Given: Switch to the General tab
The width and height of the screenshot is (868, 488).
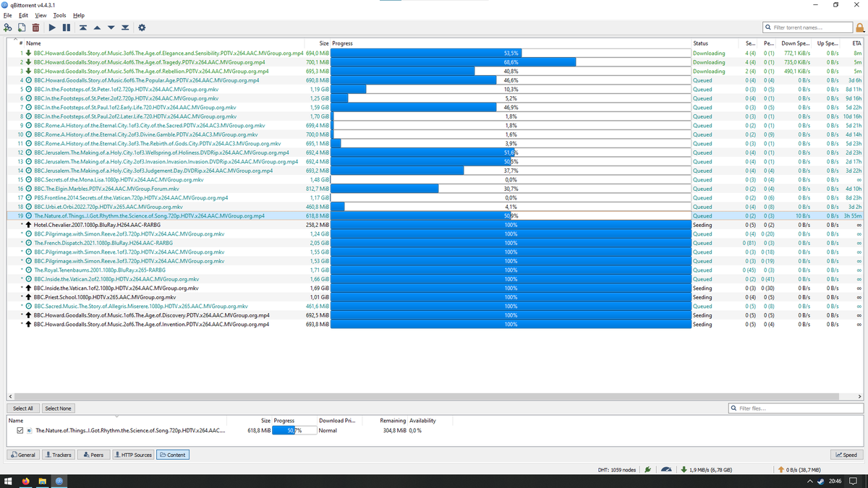Looking at the screenshot, I should coord(23,455).
